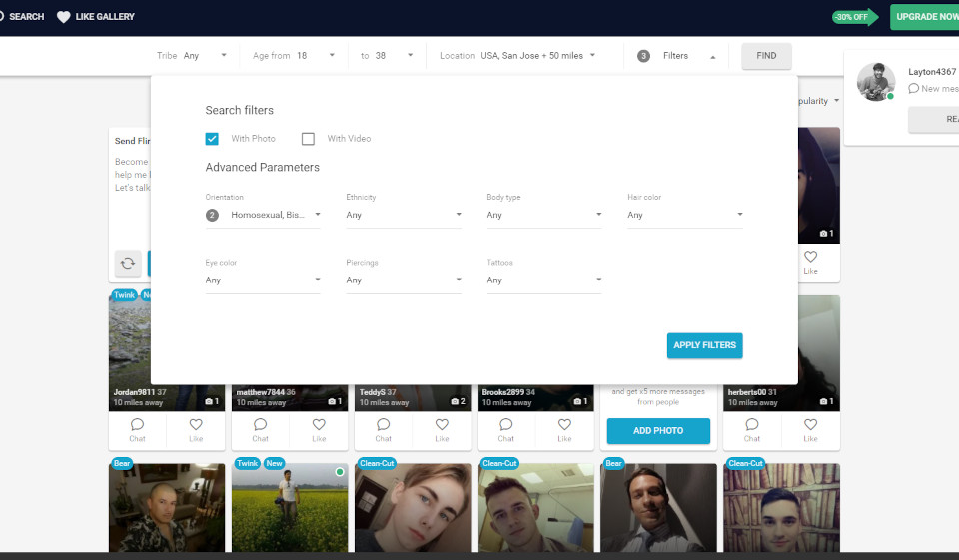The width and height of the screenshot is (959, 560).
Task: Expand the Body type dropdown
Action: point(543,215)
